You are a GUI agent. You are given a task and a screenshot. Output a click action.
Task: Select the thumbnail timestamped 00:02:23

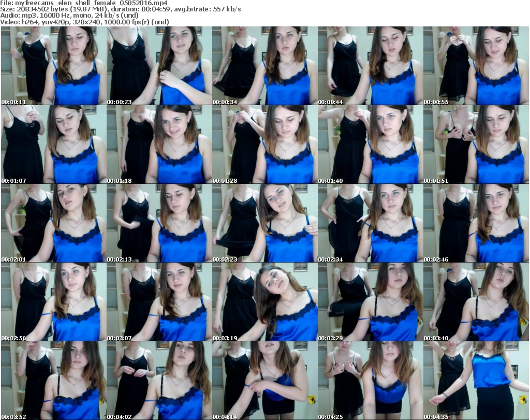click(265, 223)
